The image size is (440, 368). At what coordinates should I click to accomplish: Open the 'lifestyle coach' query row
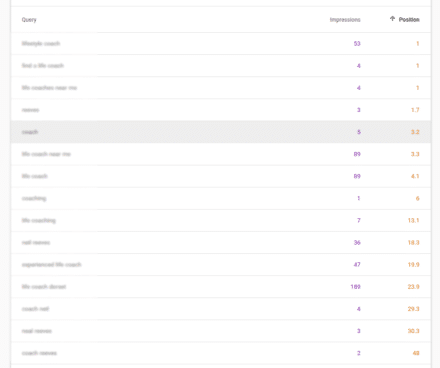click(221, 44)
